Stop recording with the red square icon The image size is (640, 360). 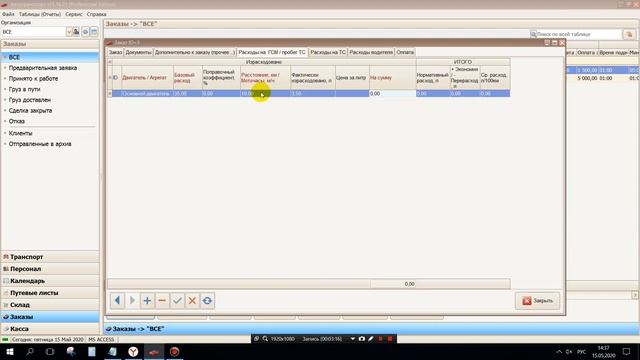coord(390,339)
